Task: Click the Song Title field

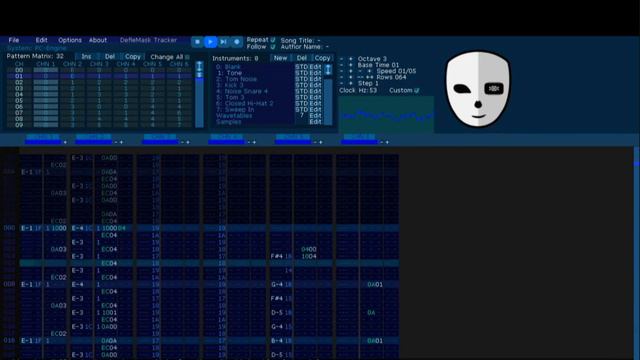Action: (x=300, y=40)
